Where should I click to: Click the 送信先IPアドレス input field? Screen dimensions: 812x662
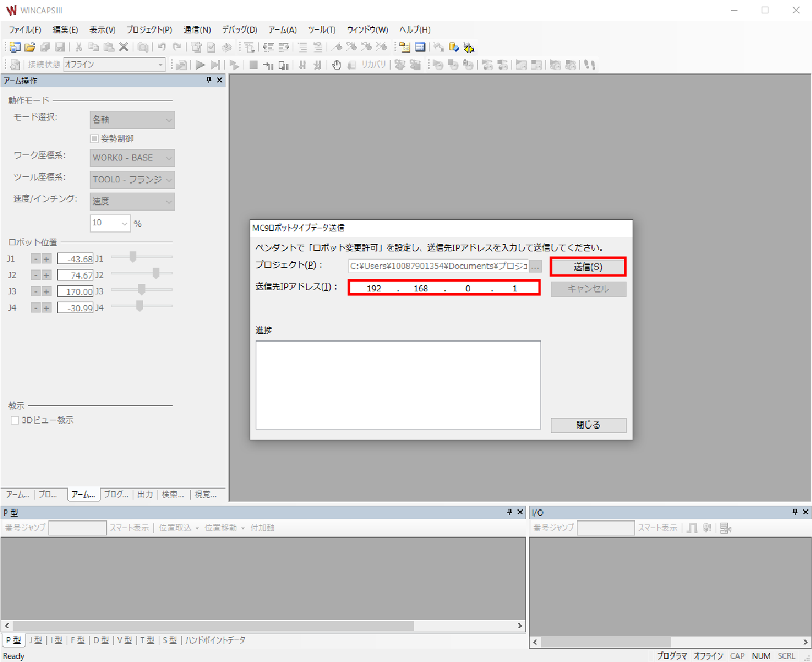pyautogui.click(x=444, y=288)
